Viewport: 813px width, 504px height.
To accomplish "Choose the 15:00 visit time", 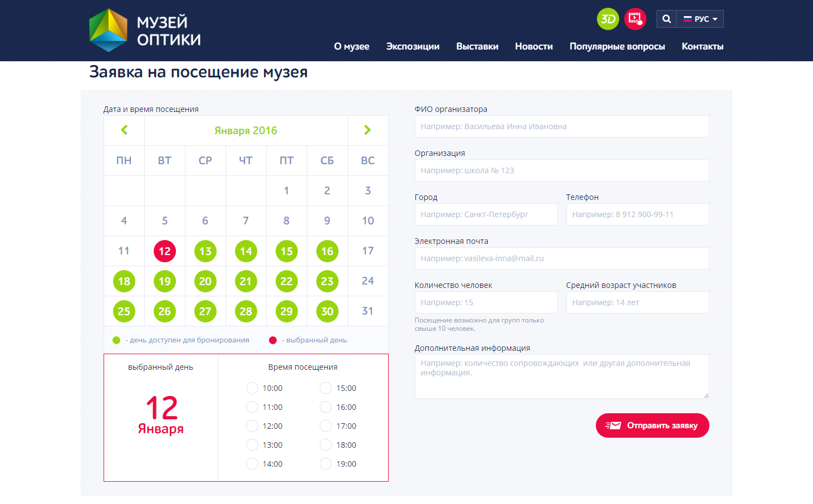I will (326, 388).
